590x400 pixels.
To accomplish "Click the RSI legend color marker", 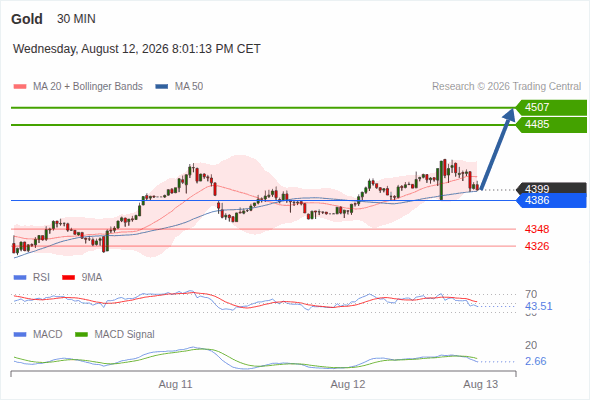I will click(x=20, y=278).
